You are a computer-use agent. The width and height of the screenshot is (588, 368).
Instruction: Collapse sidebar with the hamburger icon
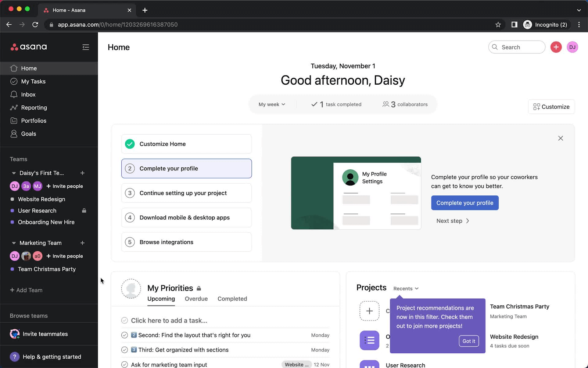86,47
